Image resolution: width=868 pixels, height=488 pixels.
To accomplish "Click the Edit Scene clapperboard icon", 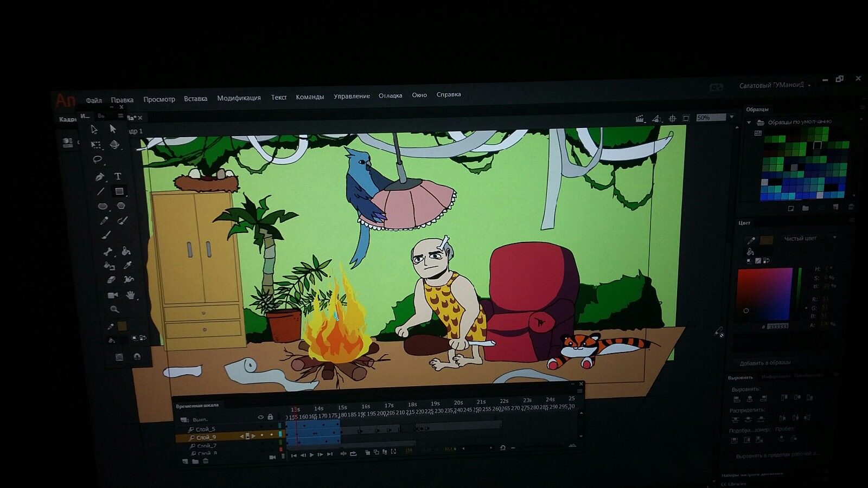I will pos(640,119).
